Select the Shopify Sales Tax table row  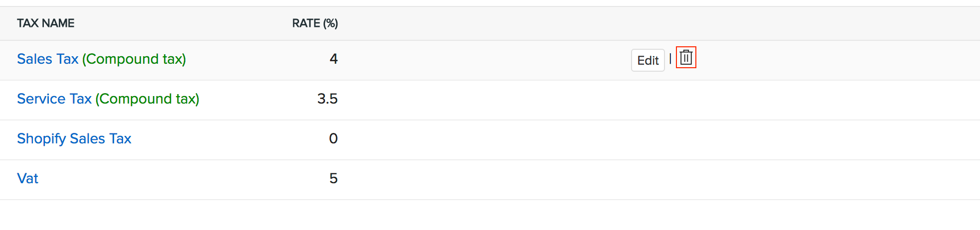click(474, 140)
